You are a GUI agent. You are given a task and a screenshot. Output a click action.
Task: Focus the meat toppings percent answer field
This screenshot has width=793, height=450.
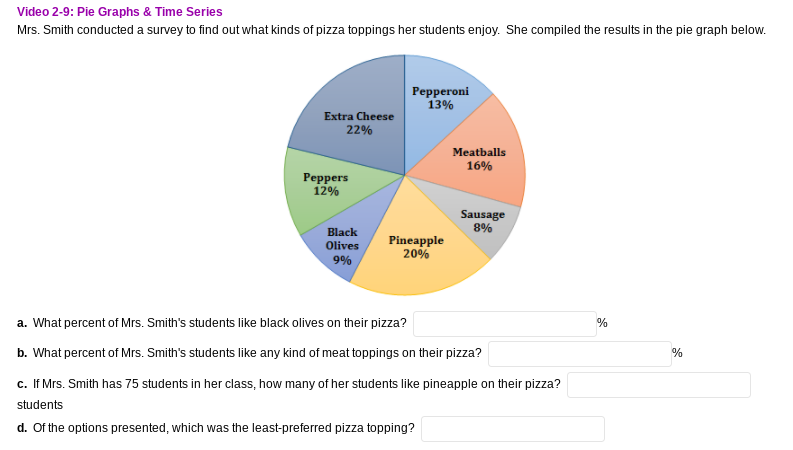point(580,354)
